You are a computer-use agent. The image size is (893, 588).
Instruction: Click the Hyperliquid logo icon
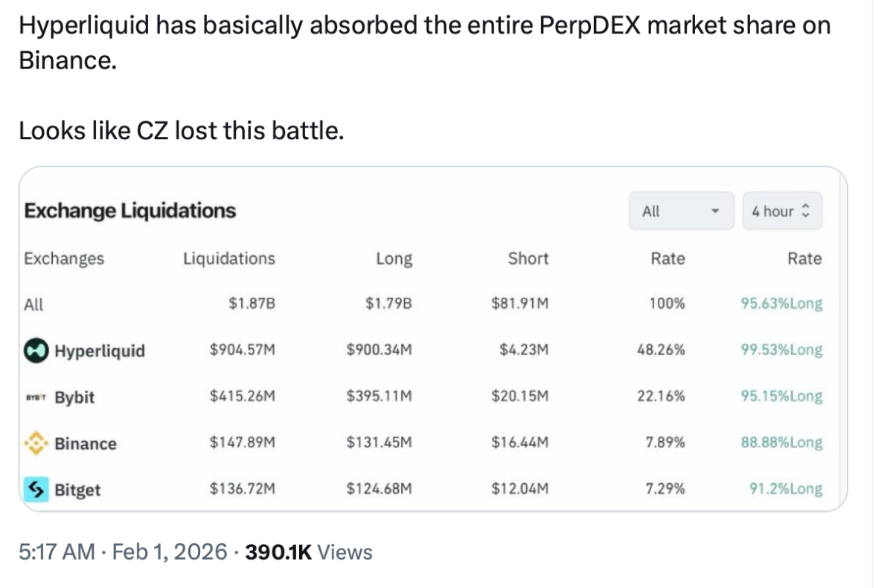36,351
